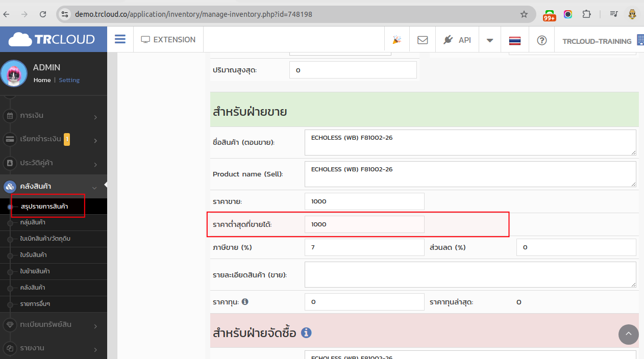Screen dimensions: 644x359
Task: Open the ADMIN avatar picture
Action: 14,73
